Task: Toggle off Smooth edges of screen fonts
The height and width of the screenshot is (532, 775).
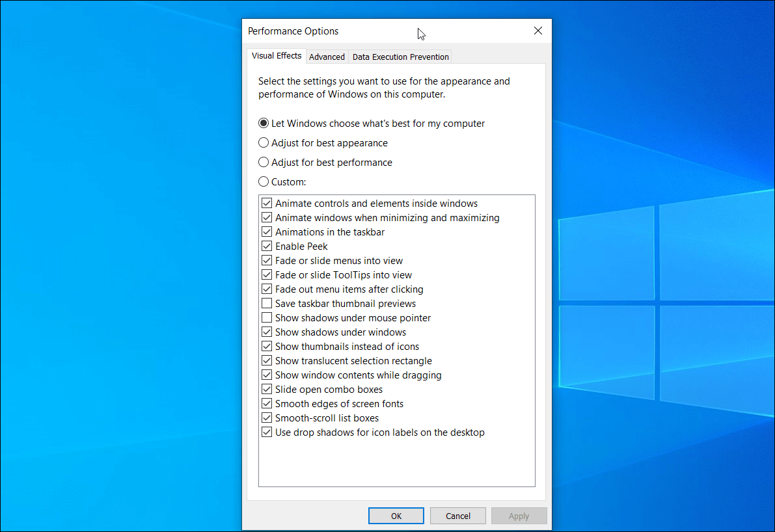Action: pyautogui.click(x=267, y=403)
